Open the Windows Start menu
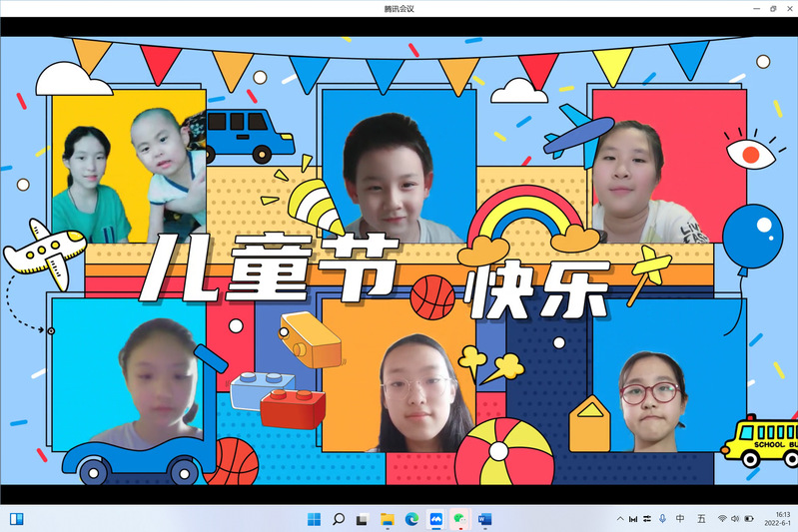 pyautogui.click(x=314, y=519)
